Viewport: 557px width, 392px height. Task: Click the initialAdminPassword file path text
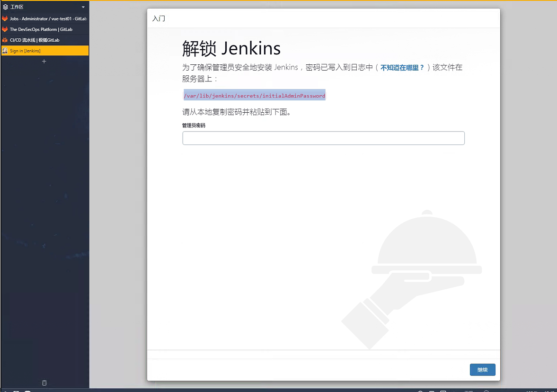click(x=254, y=96)
